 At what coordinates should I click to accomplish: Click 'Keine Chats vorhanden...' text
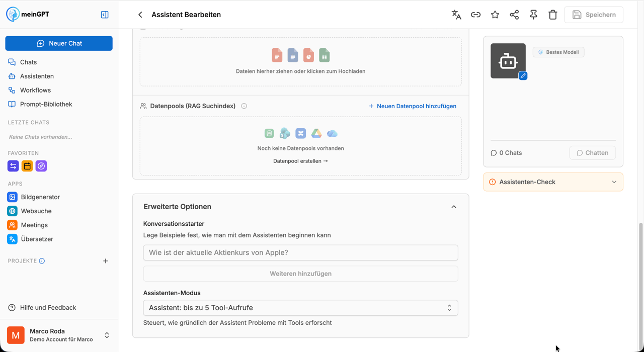(40, 137)
